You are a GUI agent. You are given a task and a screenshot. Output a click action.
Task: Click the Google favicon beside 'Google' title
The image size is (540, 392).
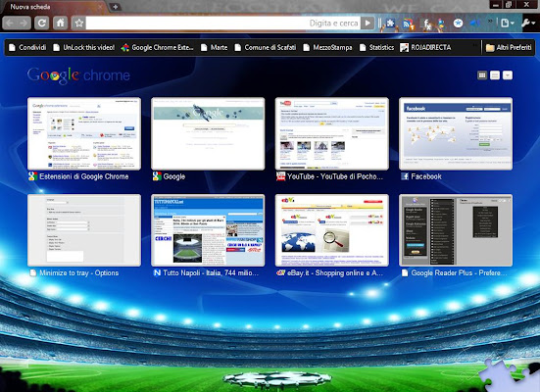(x=157, y=176)
